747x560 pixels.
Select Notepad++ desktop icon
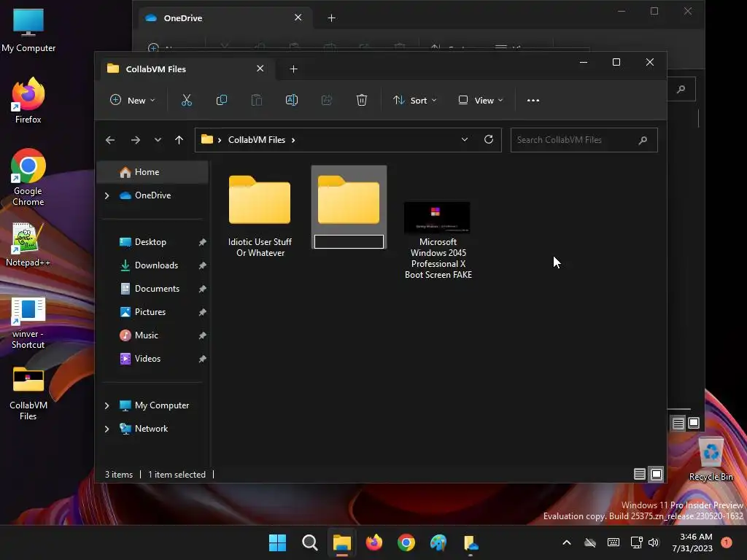click(x=28, y=245)
